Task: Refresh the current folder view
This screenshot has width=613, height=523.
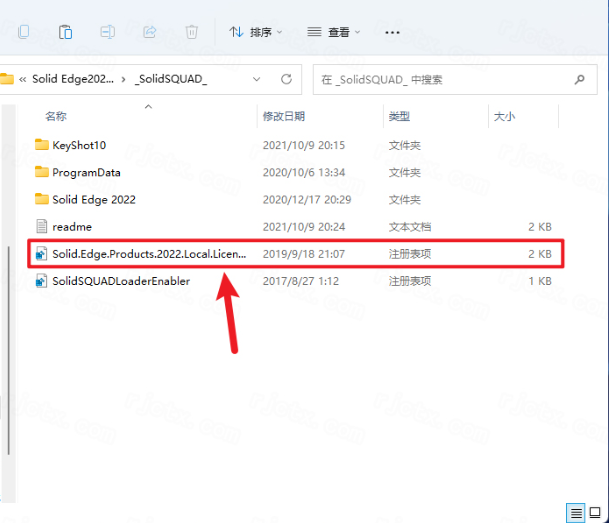Action: pos(287,79)
